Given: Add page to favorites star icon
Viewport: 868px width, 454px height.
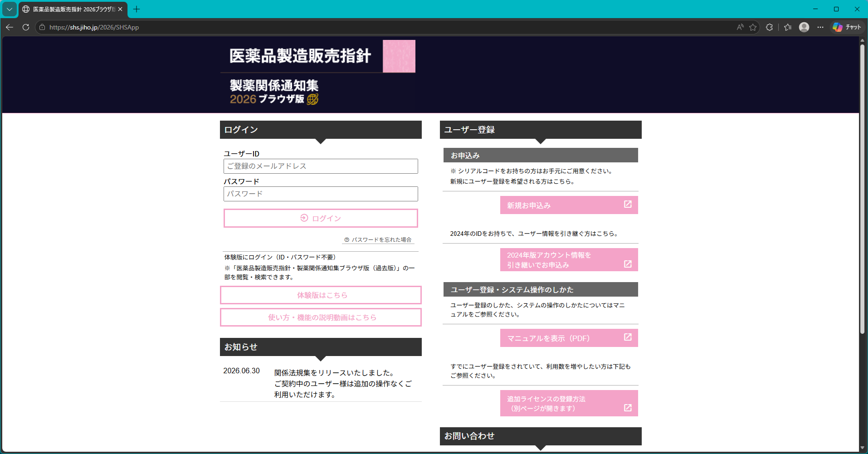Looking at the screenshot, I should pos(753,27).
